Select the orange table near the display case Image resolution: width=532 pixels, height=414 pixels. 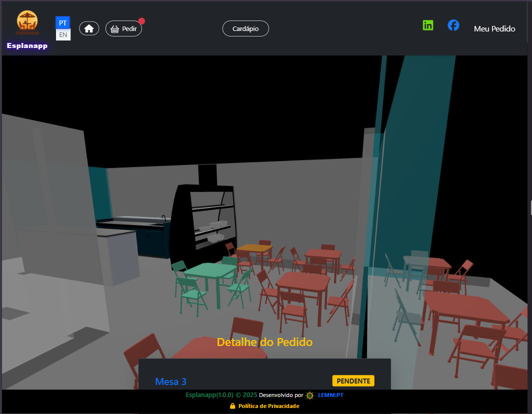(254, 248)
